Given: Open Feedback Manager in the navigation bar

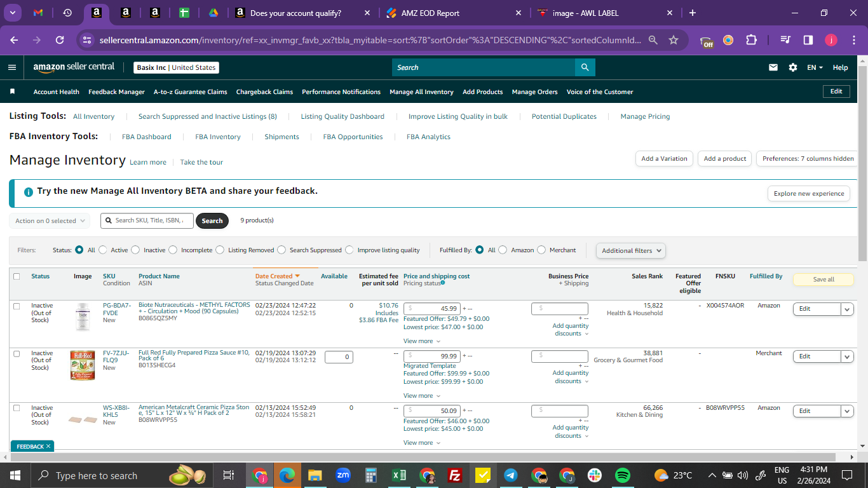Looking at the screenshot, I should tap(116, 92).
